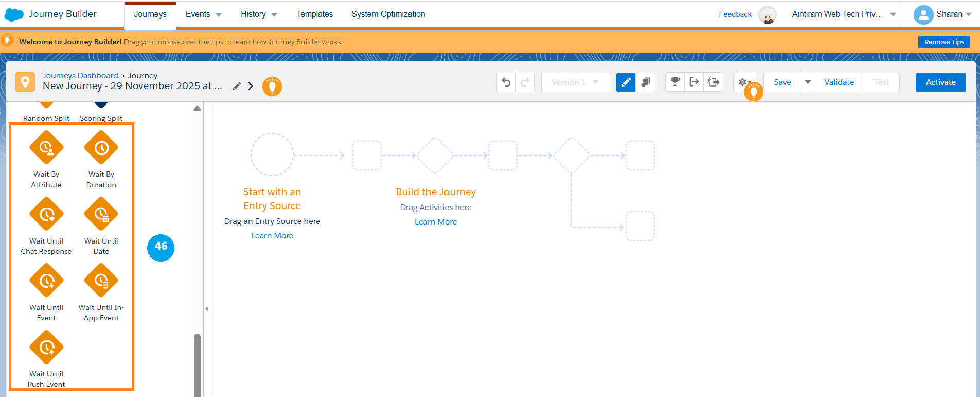Expand the Save options dropdown arrow
980x397 pixels.
808,82
